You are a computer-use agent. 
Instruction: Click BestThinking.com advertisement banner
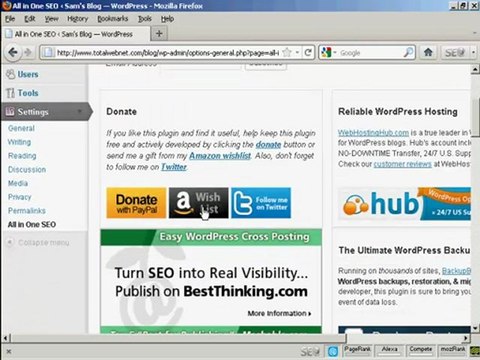211,281
